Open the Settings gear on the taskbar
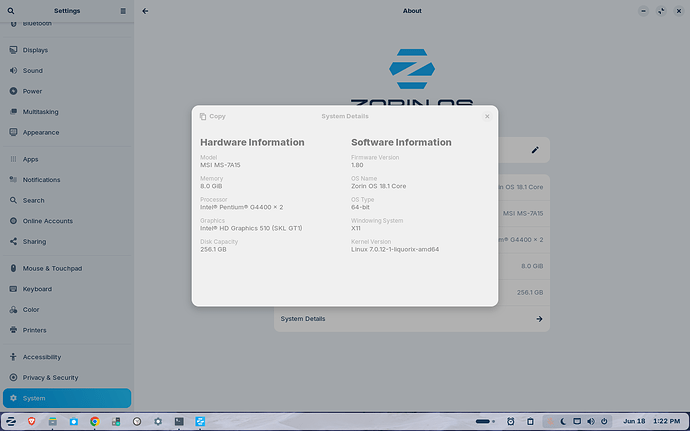690x431 pixels. pyautogui.click(x=158, y=422)
